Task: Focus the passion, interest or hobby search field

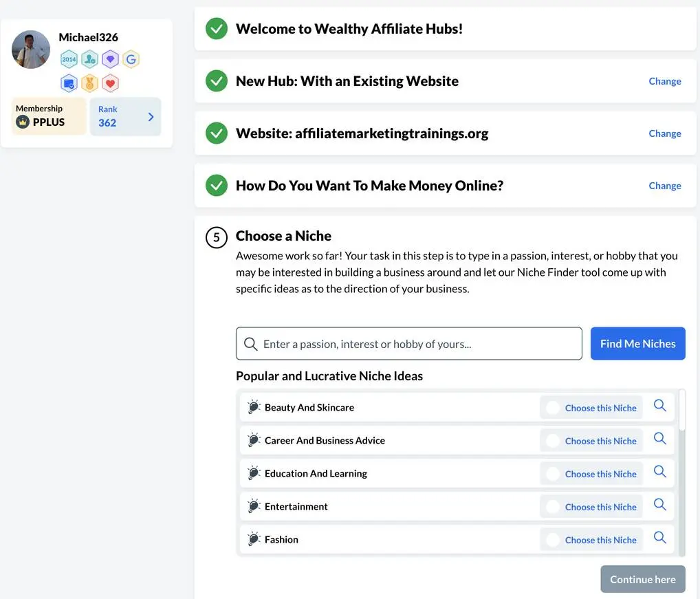Action: tap(409, 344)
